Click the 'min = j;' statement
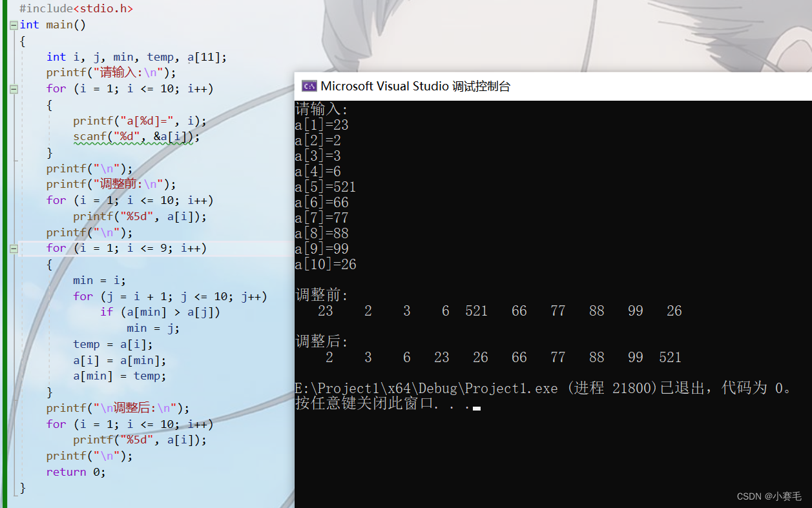The width and height of the screenshot is (812, 508). pos(152,329)
